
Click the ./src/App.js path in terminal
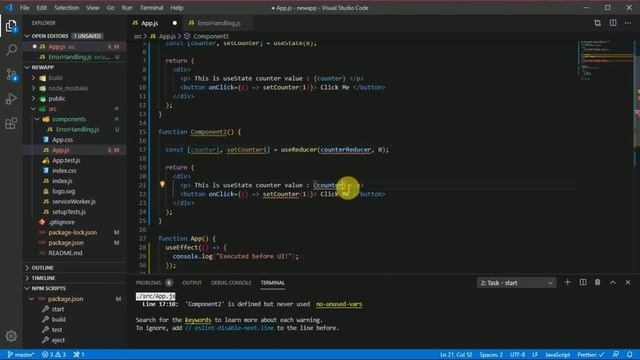156,296
